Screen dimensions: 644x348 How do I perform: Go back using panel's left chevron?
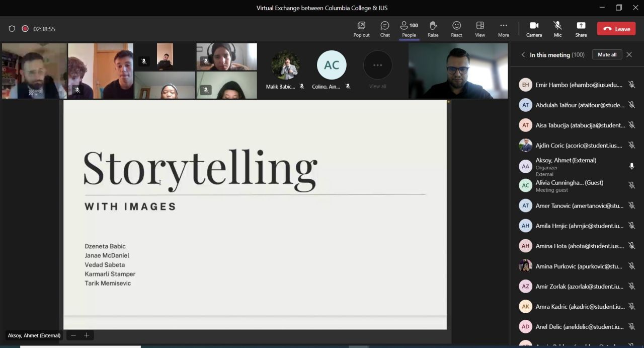coord(523,55)
